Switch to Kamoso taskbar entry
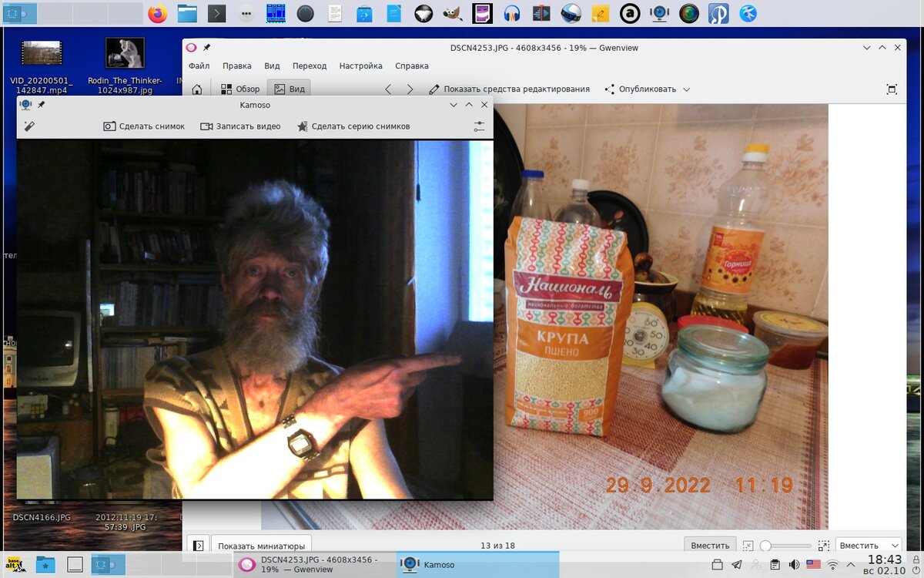This screenshot has height=578, width=924. click(477, 565)
